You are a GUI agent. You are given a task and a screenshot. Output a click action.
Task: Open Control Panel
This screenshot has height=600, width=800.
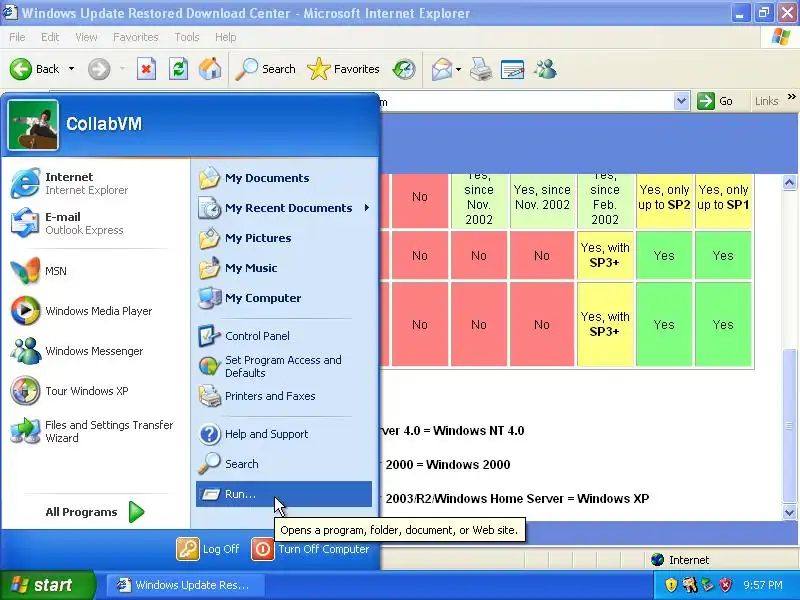[284, 336]
